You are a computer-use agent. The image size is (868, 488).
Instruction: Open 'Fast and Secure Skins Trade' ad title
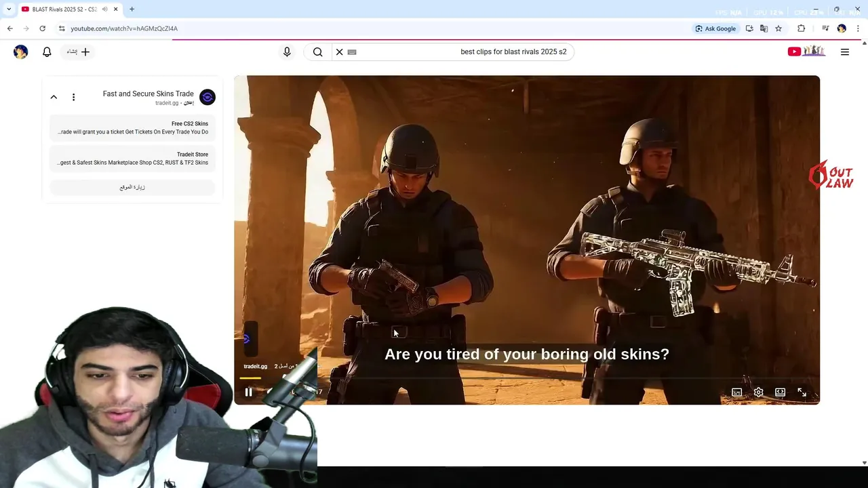pyautogui.click(x=148, y=94)
